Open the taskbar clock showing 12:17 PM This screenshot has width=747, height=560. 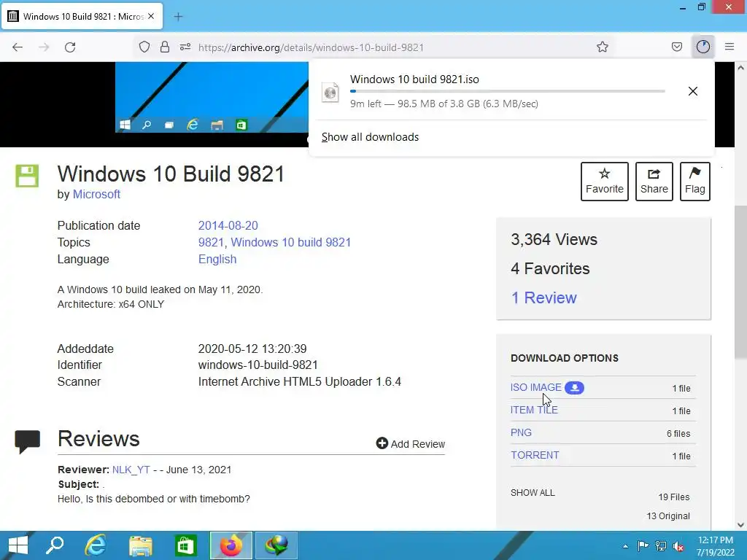click(716, 545)
